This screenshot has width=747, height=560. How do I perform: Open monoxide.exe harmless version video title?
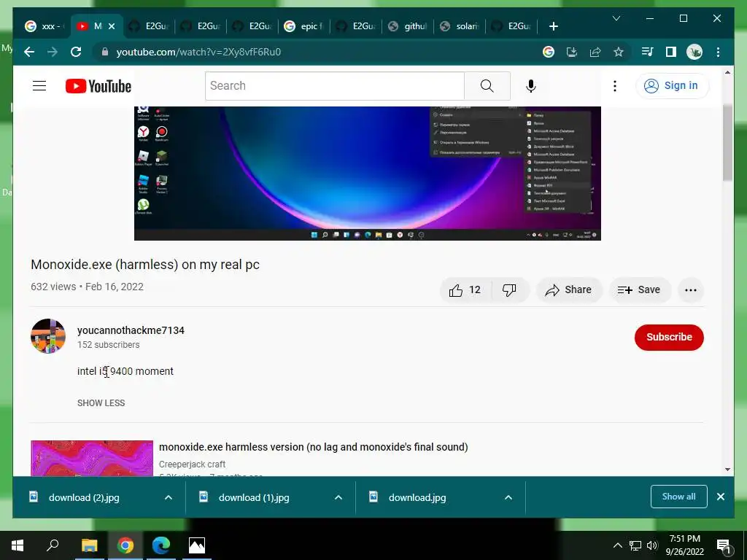coord(314,447)
